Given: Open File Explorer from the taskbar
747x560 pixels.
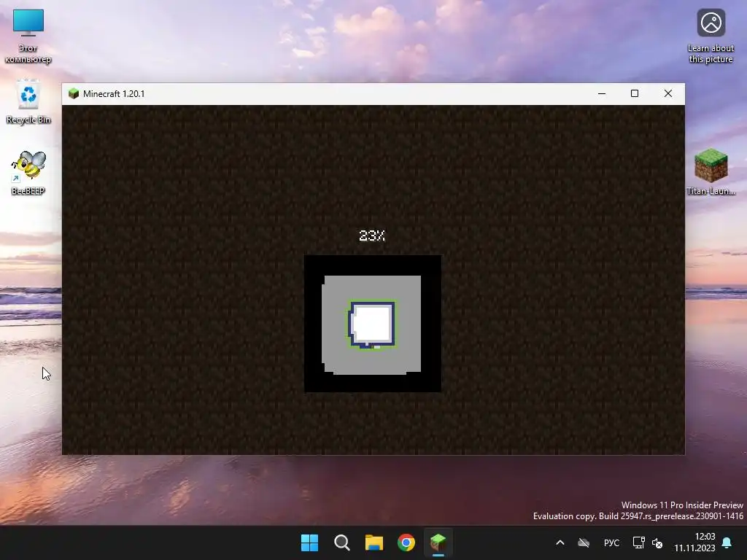Looking at the screenshot, I should point(374,542).
